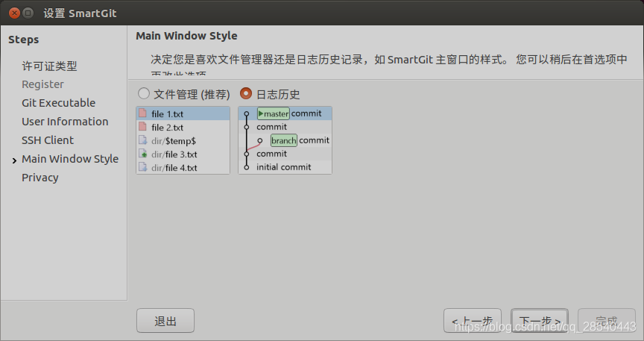Click the side branch commit node circle
The width and height of the screenshot is (644, 341).
(x=259, y=141)
